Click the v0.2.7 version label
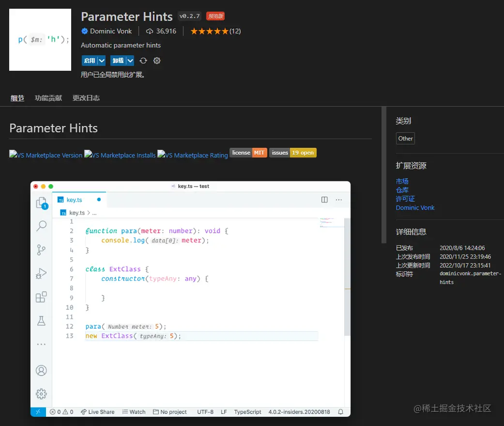The width and height of the screenshot is (504, 426). (x=189, y=16)
